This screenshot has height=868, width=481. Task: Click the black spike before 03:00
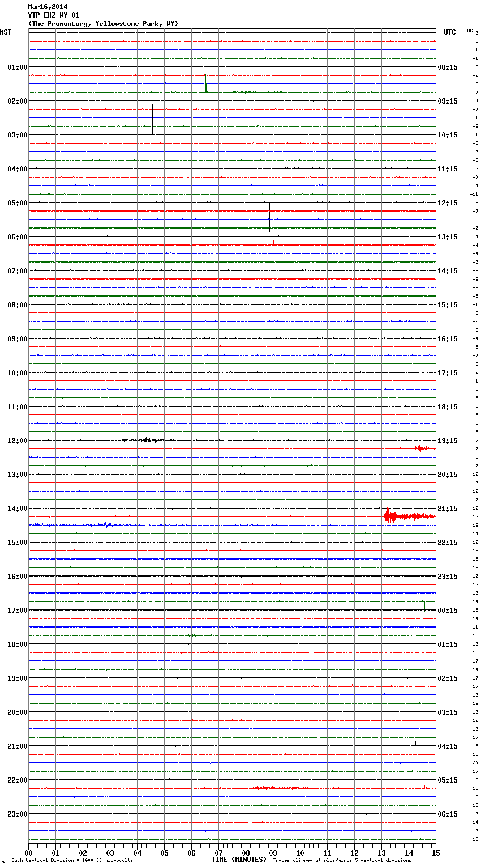coord(152,119)
